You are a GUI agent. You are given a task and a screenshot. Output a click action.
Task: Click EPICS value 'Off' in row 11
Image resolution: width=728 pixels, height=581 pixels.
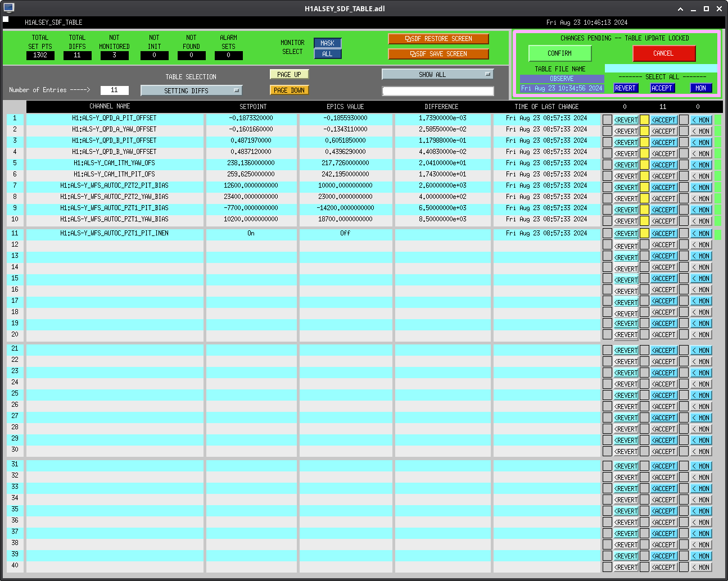[345, 233]
